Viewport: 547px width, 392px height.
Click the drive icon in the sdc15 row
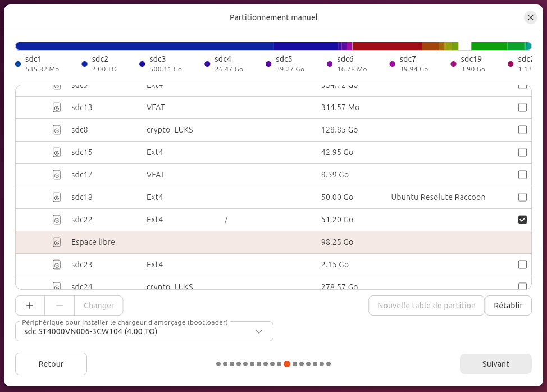[57, 152]
